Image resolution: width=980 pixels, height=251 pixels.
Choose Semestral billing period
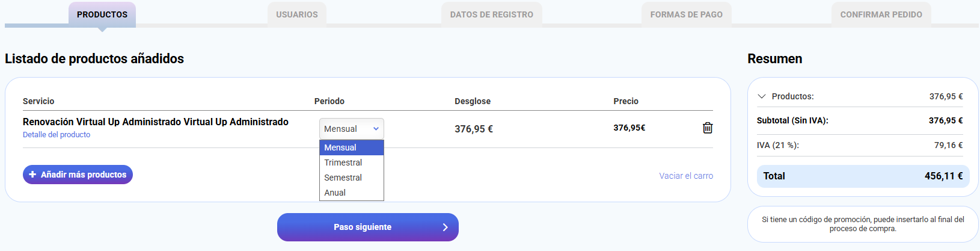point(351,178)
